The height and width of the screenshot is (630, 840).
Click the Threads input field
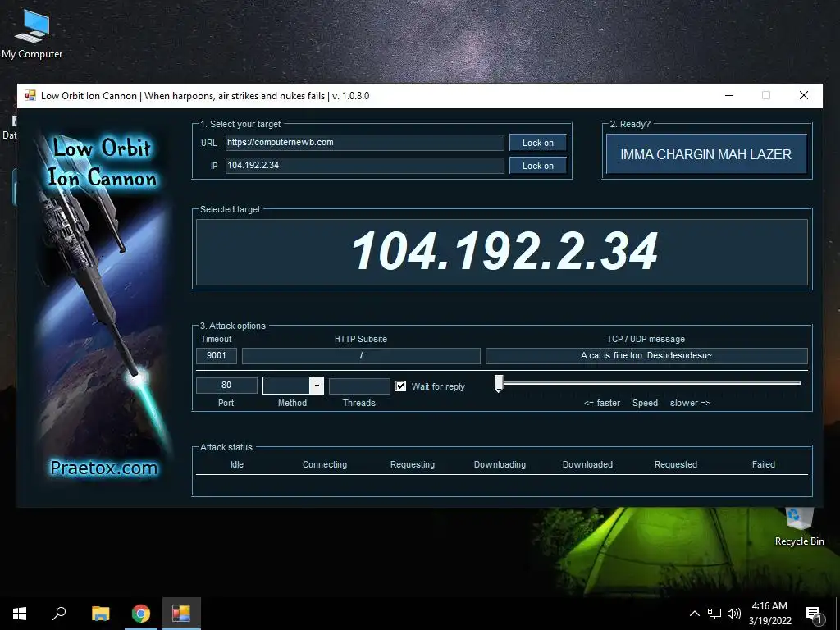point(359,386)
